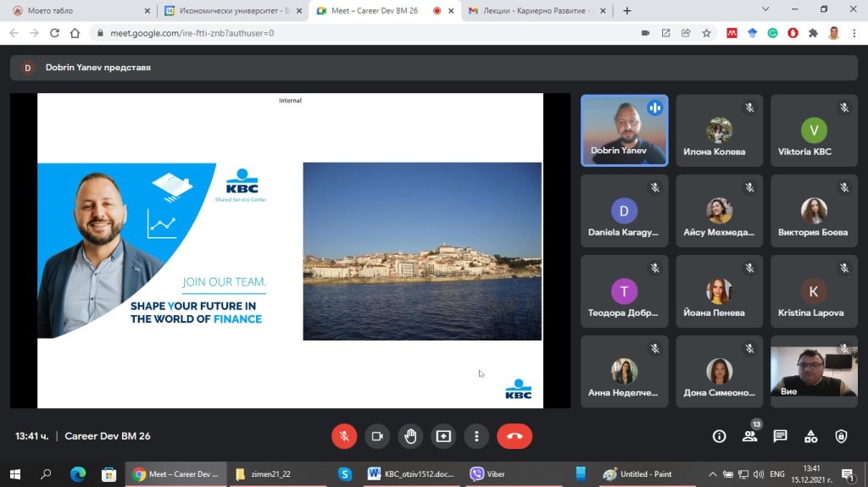Open Skype from the taskbar
868x487 pixels.
pyautogui.click(x=345, y=474)
